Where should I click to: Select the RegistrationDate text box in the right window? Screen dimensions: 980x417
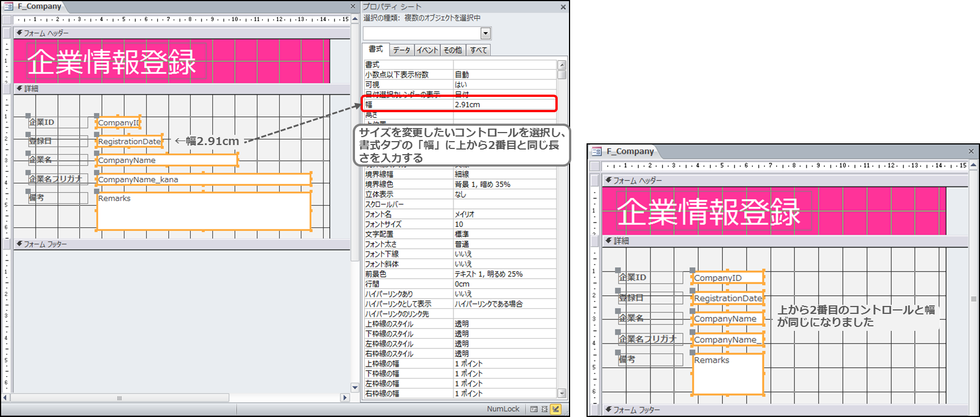(728, 298)
